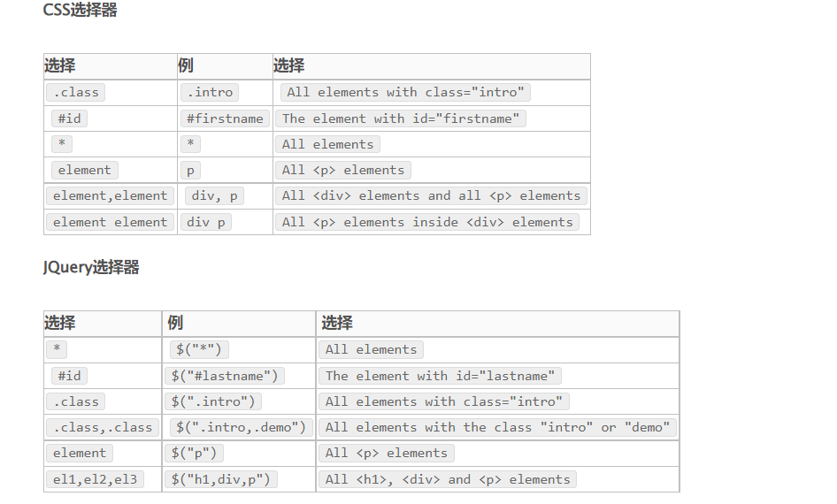Click the ".intro" code example
Viewport: 837px width, 504px height.
coord(210,92)
